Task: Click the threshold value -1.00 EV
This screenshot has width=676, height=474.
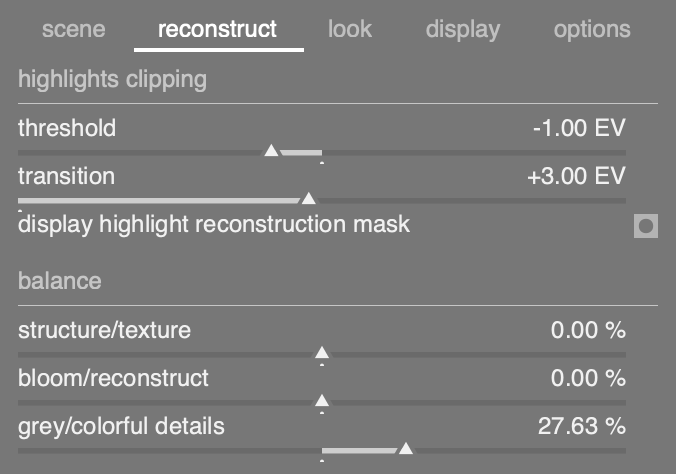Action: pyautogui.click(x=579, y=128)
